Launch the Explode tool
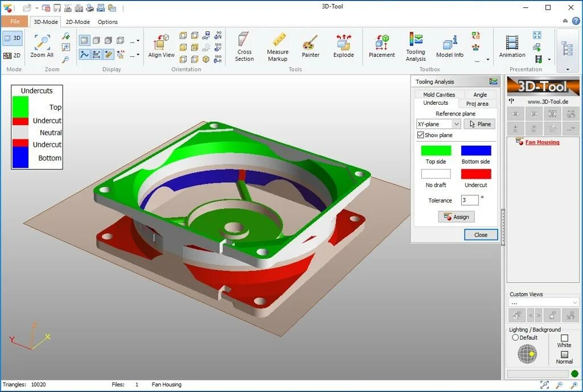 [x=343, y=46]
